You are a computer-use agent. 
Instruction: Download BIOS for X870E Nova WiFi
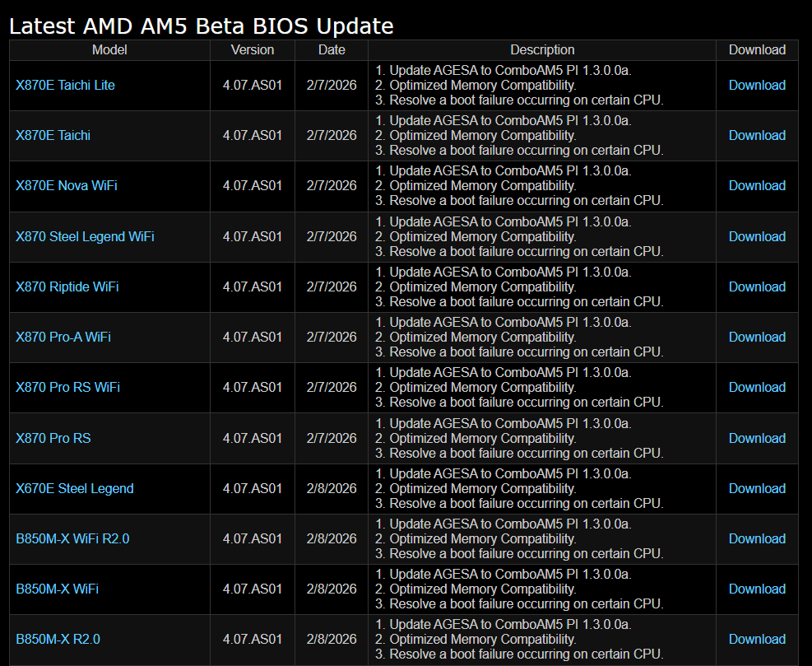coord(757,185)
